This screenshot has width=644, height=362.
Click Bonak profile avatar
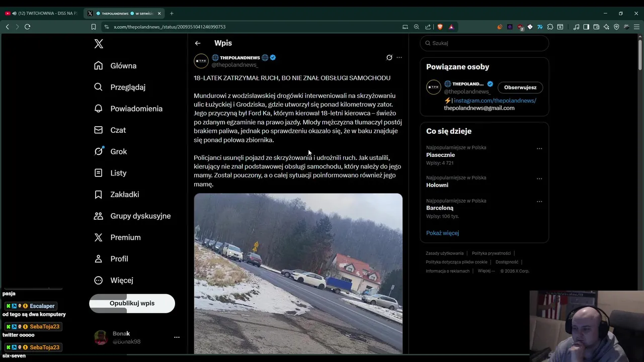[101, 337]
